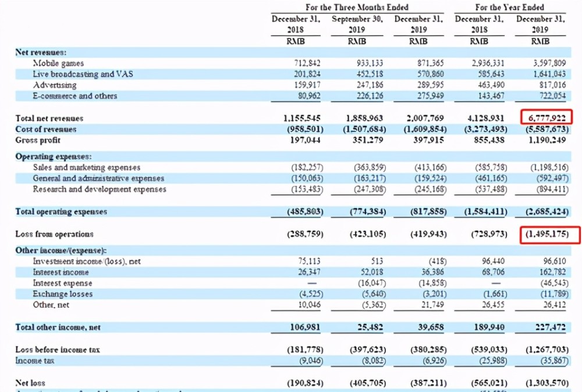
Task: Click the 'For the Year Ended' header
Action: coord(510,8)
